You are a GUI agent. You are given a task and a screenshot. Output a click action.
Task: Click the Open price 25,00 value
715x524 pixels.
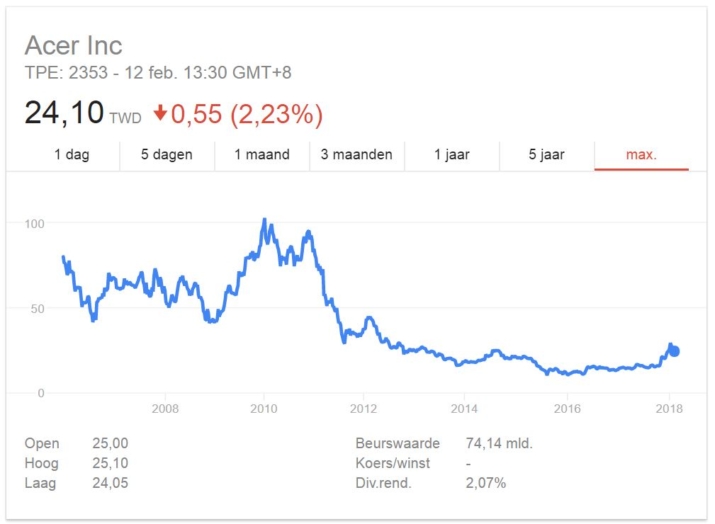coord(110,443)
